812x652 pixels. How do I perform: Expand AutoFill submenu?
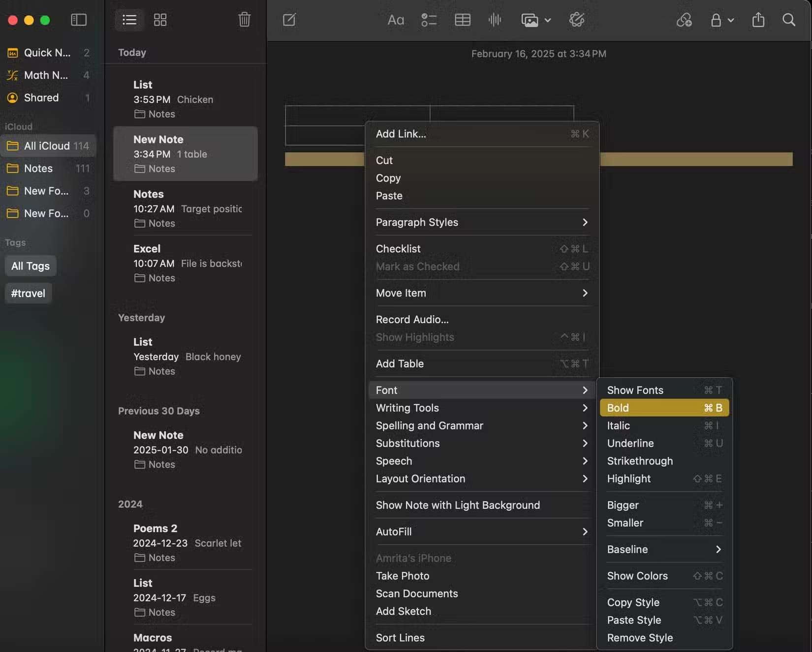pyautogui.click(x=482, y=532)
